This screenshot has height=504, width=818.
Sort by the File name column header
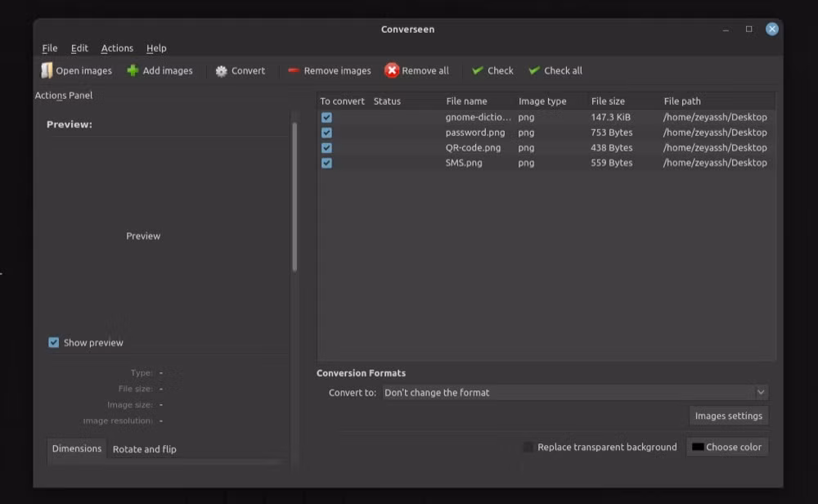click(x=466, y=101)
